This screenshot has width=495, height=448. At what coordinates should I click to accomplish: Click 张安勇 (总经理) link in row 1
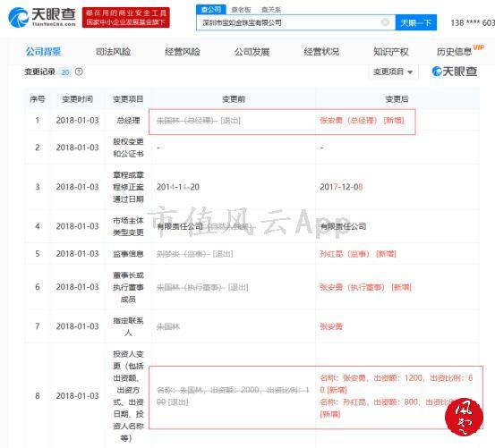click(x=348, y=121)
